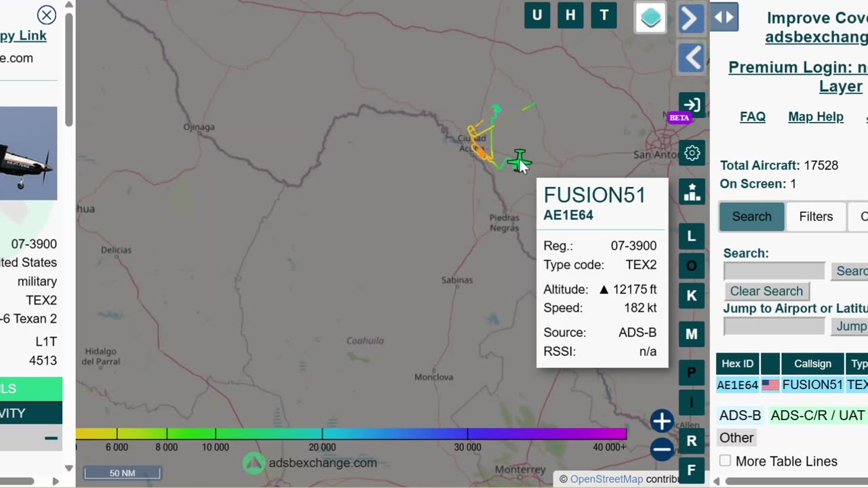Click the OpenStreetMap attribution link
Screen dimensions: 868x488
[x=606, y=479]
